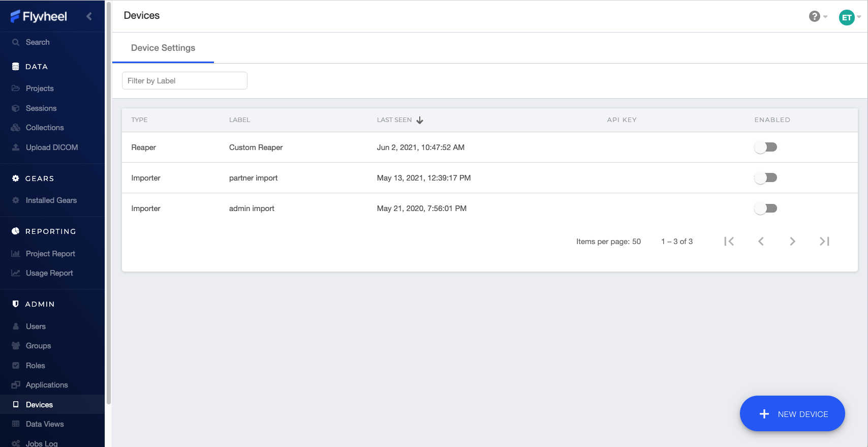Click the Sessions cube icon
The height and width of the screenshot is (447, 868).
[16, 108]
